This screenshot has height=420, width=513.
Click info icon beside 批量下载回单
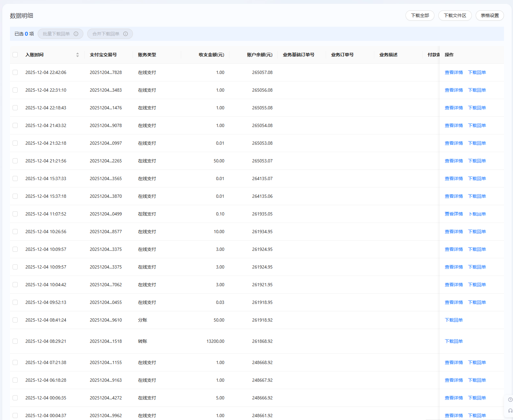tap(76, 34)
